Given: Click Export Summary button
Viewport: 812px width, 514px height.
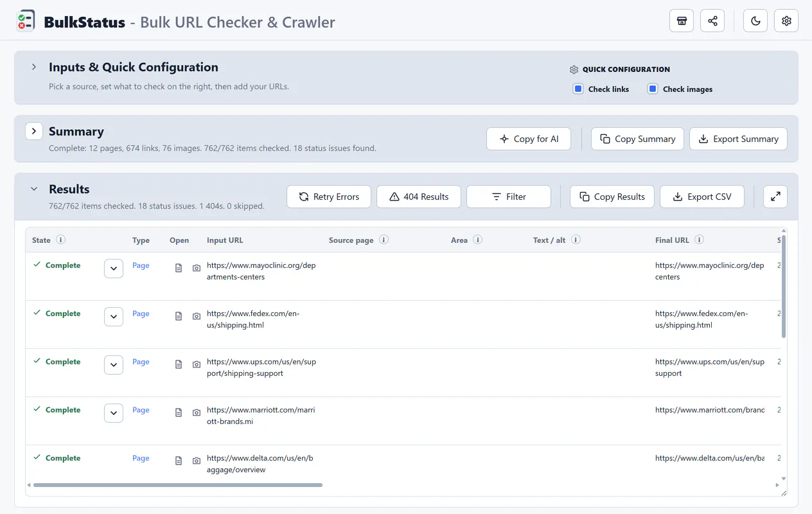Looking at the screenshot, I should [x=738, y=139].
